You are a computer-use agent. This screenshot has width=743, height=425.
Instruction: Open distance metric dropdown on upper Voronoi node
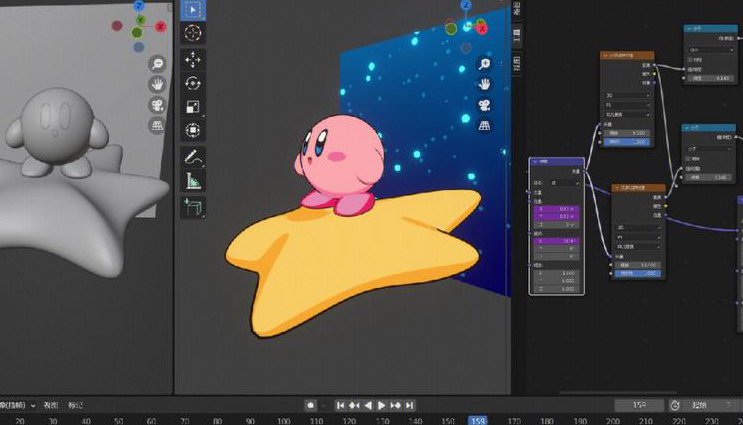[x=627, y=115]
